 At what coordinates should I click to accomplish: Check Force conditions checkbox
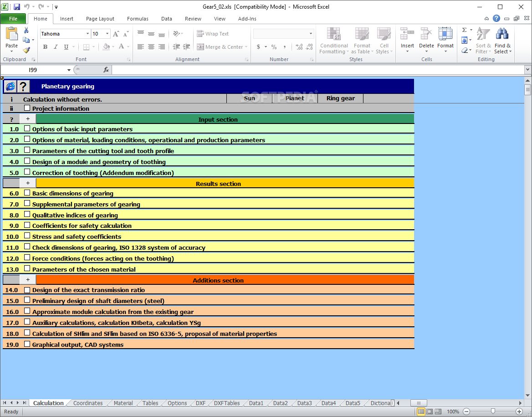click(x=27, y=257)
